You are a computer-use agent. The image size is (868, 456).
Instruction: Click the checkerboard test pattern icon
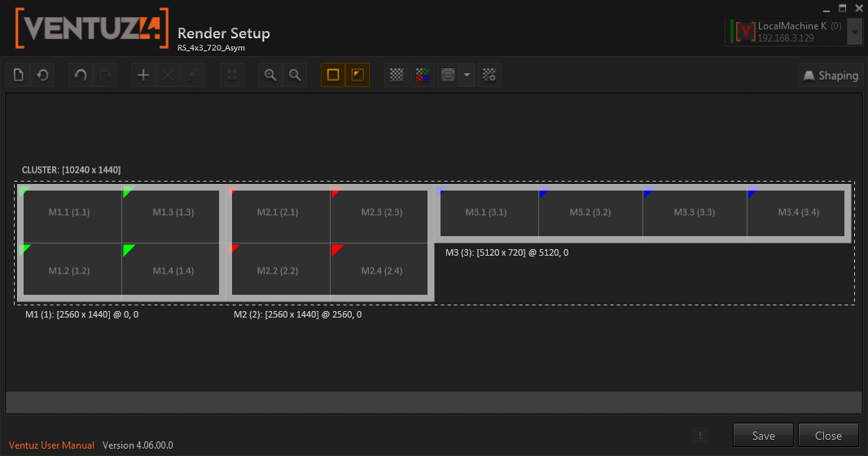pyautogui.click(x=397, y=75)
